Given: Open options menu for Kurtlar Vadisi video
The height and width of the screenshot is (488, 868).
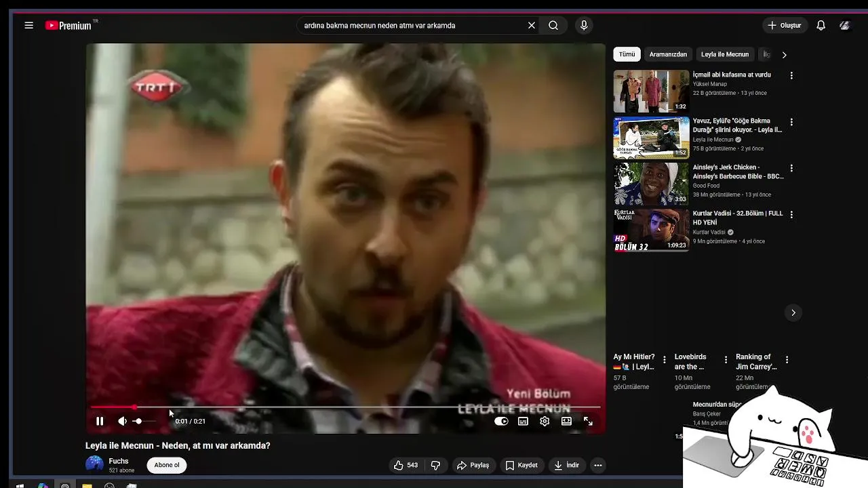Looking at the screenshot, I should 791,214.
